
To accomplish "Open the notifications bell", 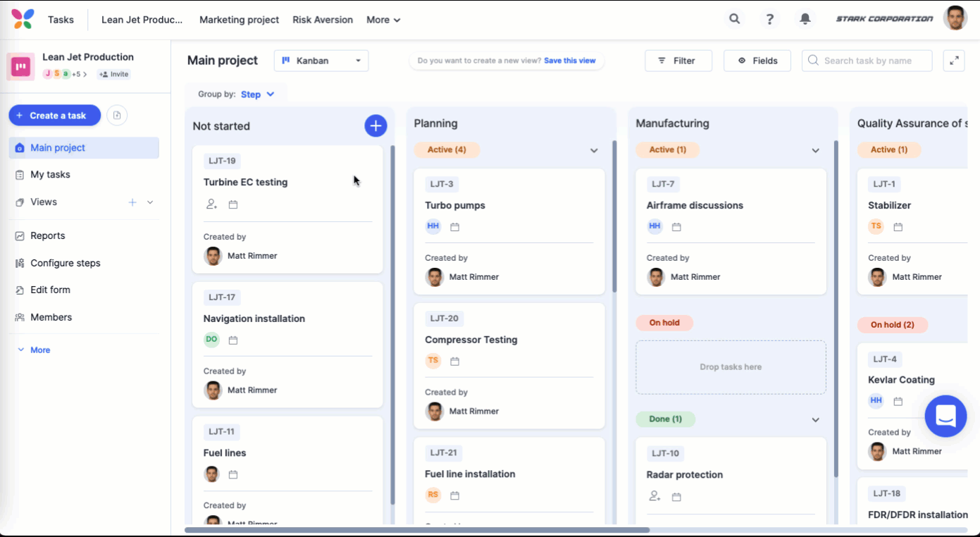I will (x=805, y=19).
